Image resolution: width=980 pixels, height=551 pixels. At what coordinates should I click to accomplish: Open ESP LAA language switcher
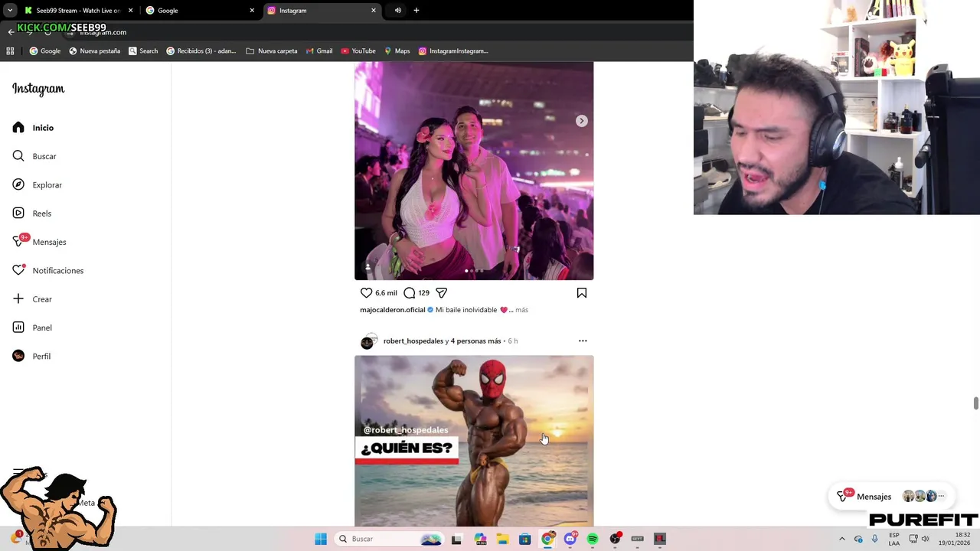(x=894, y=539)
